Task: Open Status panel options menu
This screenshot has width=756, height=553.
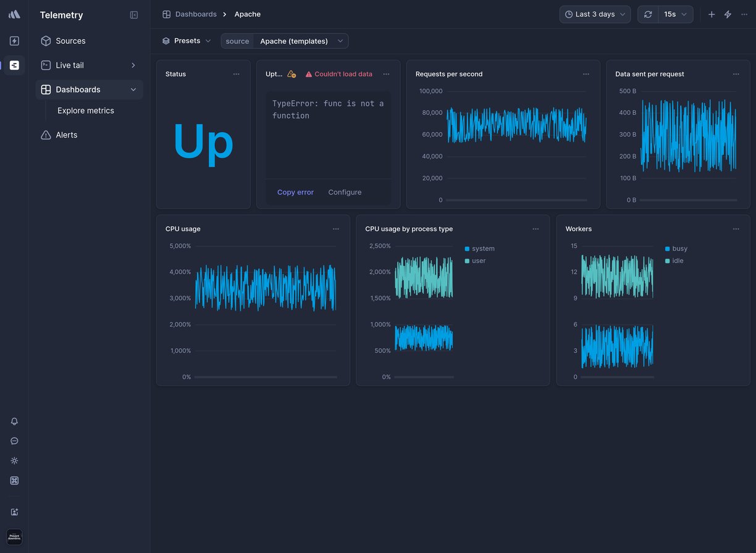Action: 236,74
